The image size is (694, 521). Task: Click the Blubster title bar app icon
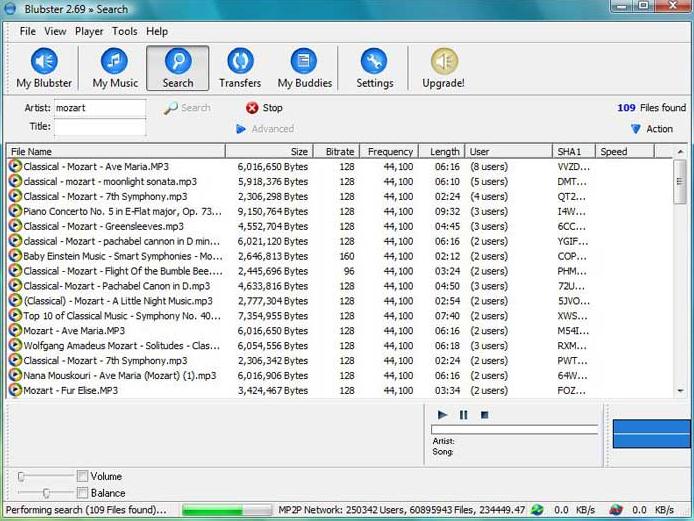coord(10,9)
